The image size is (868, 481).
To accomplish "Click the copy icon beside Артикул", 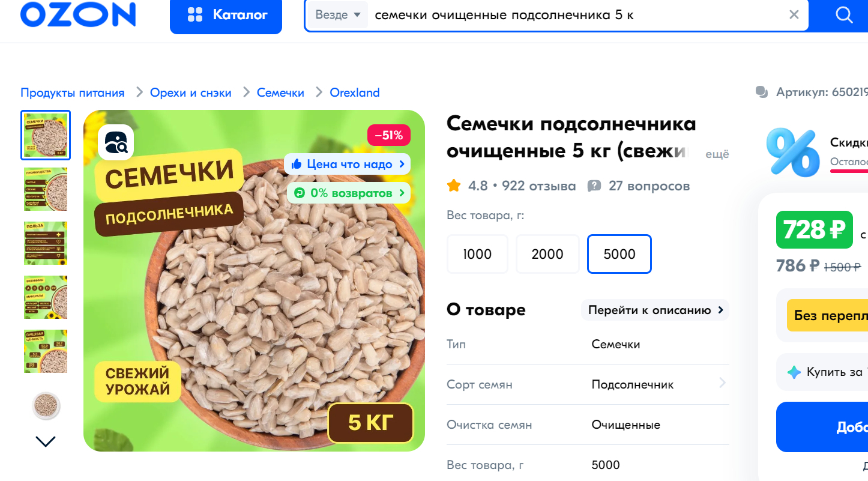I will tap(762, 92).
